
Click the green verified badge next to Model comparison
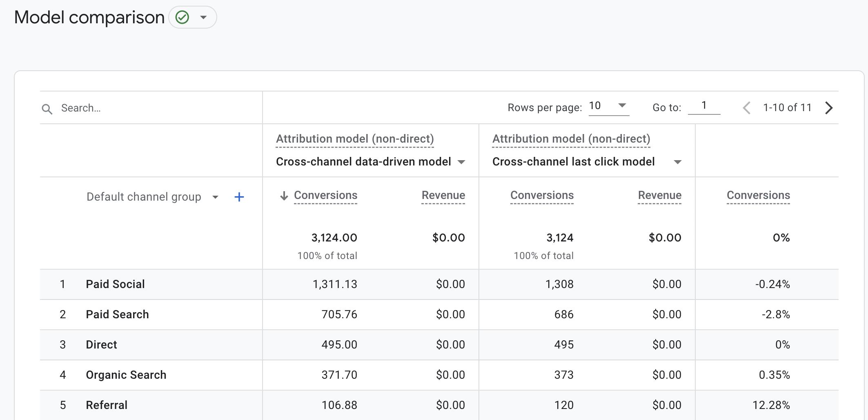(x=181, y=17)
